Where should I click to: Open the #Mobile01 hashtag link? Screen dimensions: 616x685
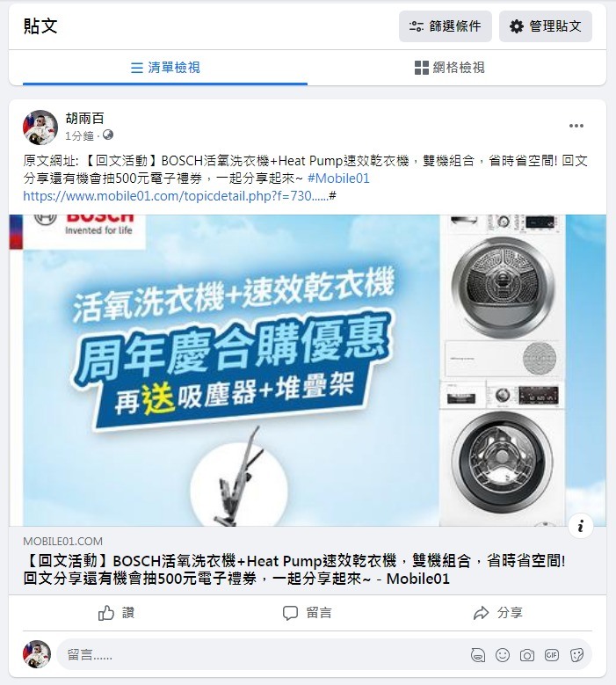[x=338, y=179]
